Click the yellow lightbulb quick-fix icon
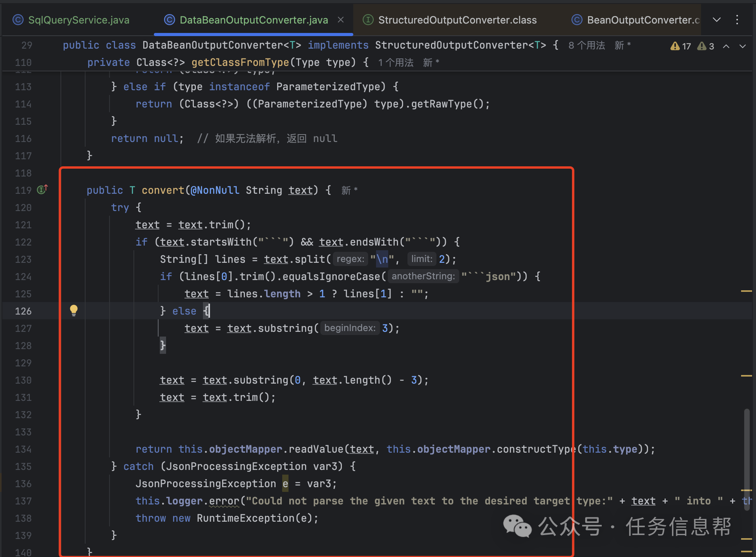This screenshot has height=557, width=756. pyautogui.click(x=73, y=310)
